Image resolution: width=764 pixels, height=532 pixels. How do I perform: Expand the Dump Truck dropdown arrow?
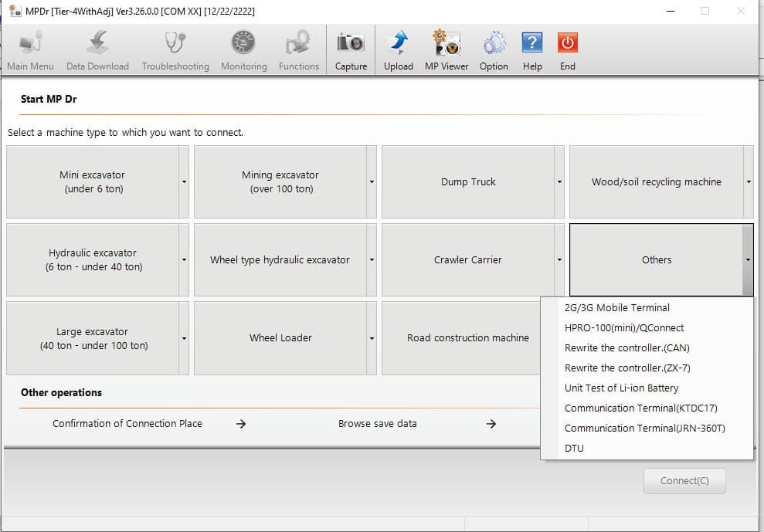(559, 181)
